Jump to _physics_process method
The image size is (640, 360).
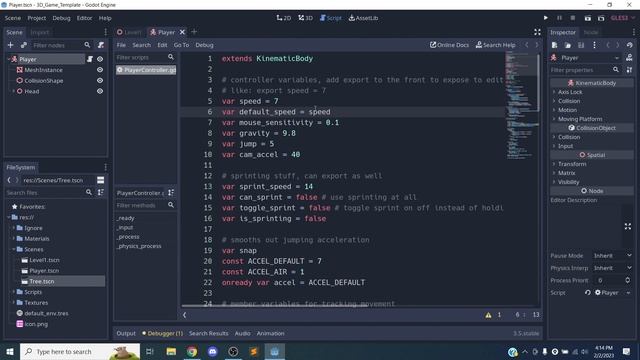click(x=139, y=246)
